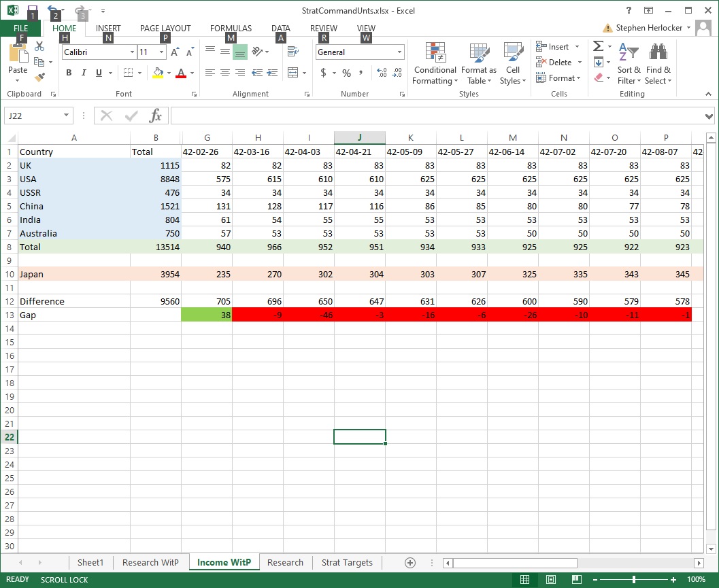Open Conditional Formatting menu

(435, 63)
